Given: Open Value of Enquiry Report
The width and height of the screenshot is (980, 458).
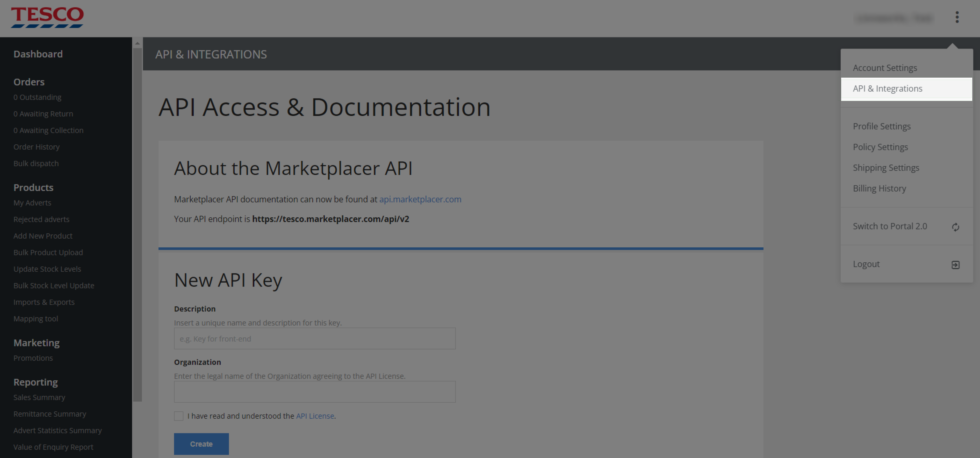Looking at the screenshot, I should [53, 447].
